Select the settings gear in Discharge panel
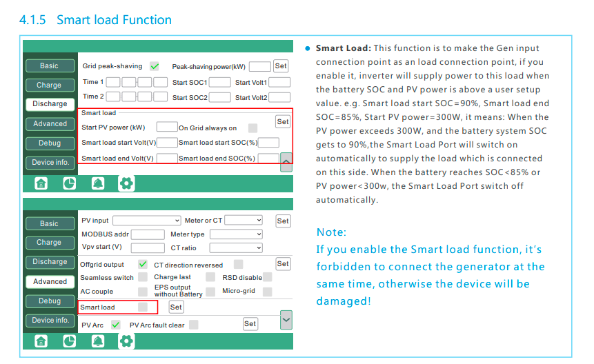594x364 pixels. click(x=126, y=183)
